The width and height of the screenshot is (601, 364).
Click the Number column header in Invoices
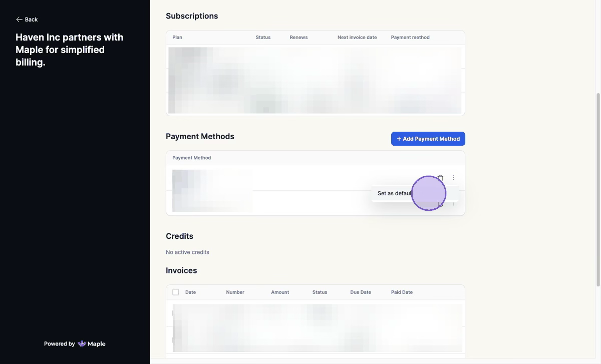pos(235,292)
